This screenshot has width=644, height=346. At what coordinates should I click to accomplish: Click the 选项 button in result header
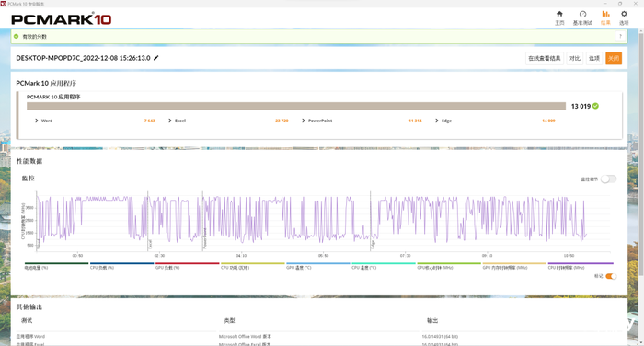594,58
